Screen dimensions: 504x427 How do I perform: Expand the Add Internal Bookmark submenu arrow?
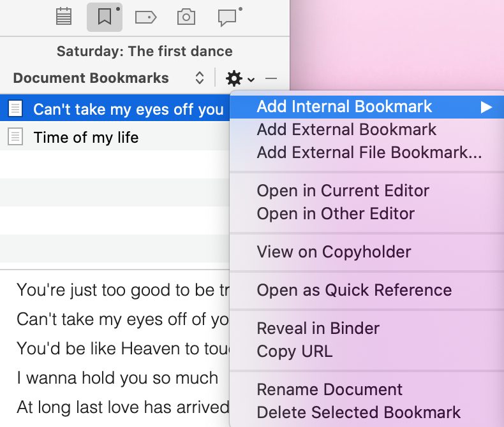(x=486, y=107)
